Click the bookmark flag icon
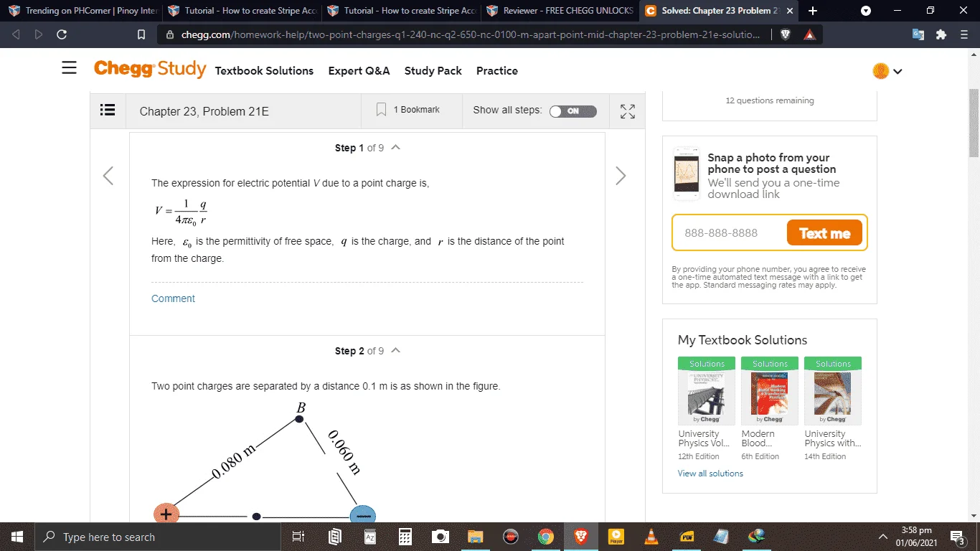 coord(382,110)
